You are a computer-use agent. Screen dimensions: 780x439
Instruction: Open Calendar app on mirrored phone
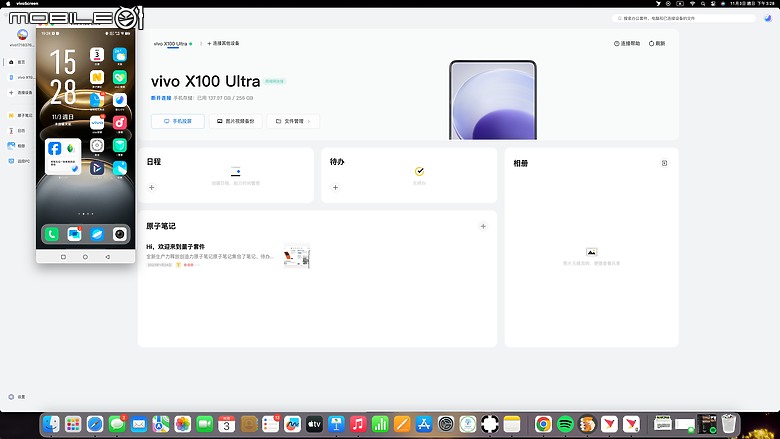(97, 55)
